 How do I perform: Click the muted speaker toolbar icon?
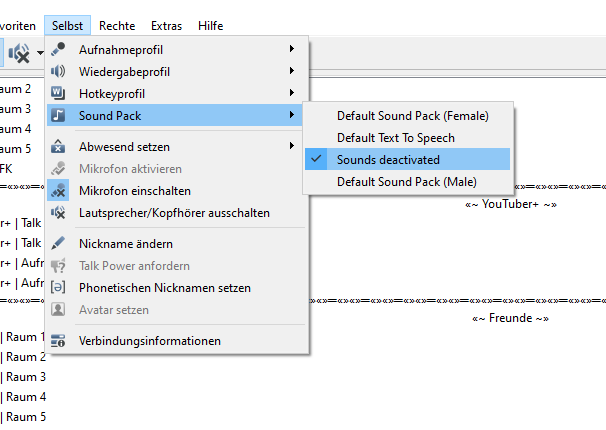(19, 53)
